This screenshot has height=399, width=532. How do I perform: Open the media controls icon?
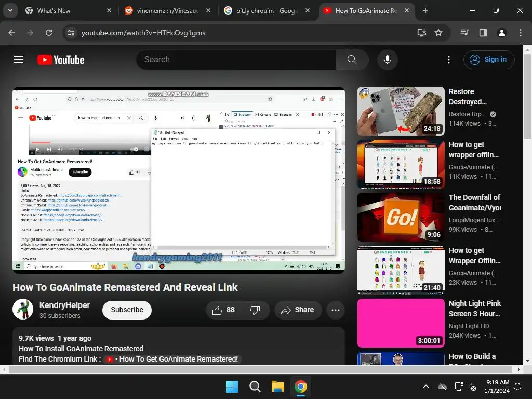[464, 33]
